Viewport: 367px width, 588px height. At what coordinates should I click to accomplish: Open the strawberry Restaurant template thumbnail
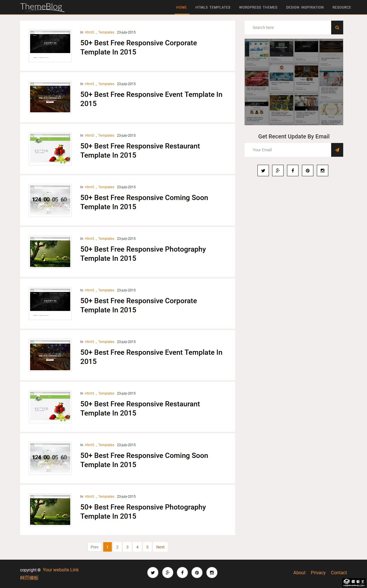50,149
